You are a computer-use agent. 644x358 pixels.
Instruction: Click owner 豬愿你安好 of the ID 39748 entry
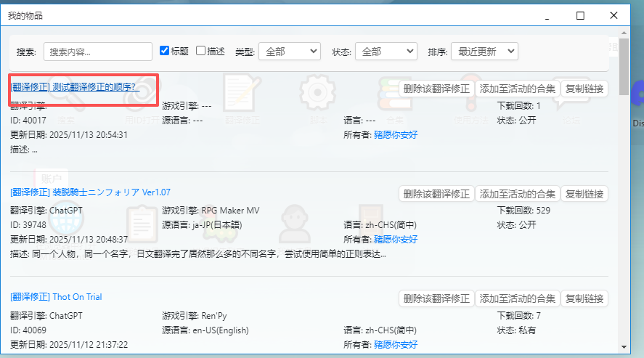pos(395,239)
